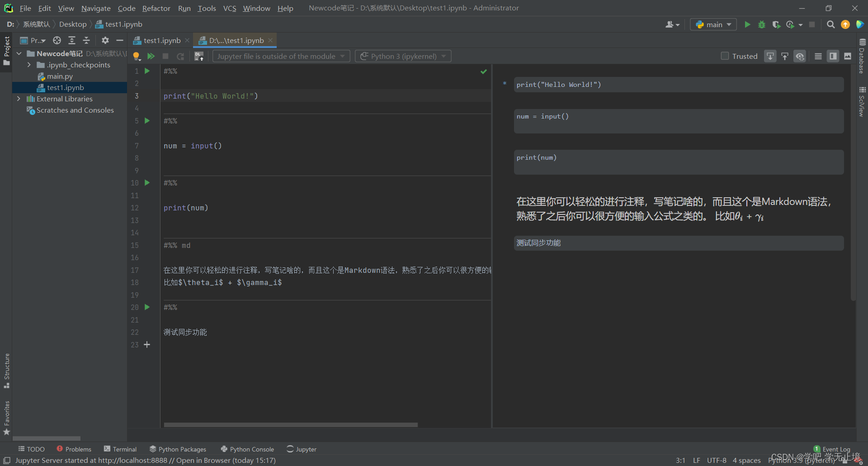This screenshot has height=466, width=868.
Task: Click the lightbulb intention actions icon
Action: coord(137,56)
